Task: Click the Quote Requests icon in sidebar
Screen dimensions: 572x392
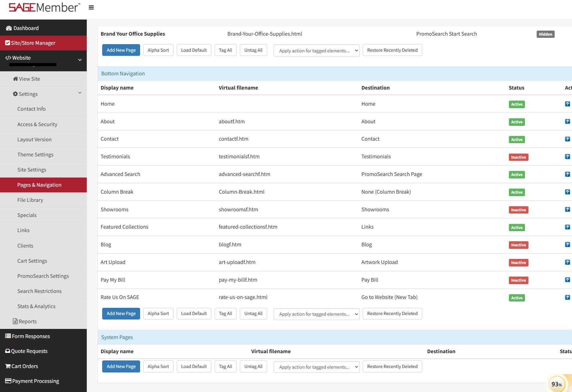Action: pyautogui.click(x=8, y=351)
